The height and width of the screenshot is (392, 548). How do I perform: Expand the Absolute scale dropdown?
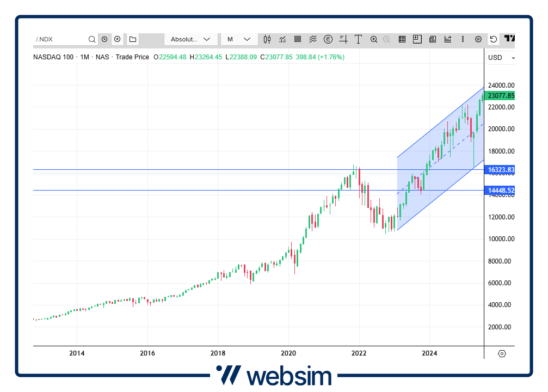tap(190, 39)
